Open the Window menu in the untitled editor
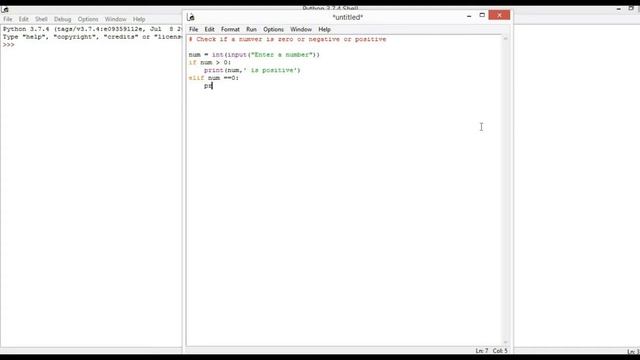 point(301,29)
